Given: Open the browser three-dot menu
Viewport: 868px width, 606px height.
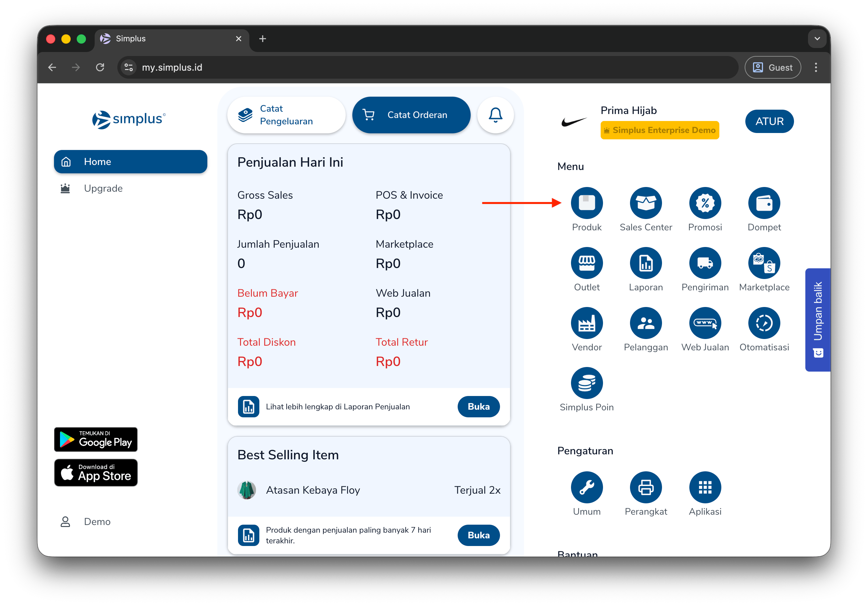Looking at the screenshot, I should coord(816,68).
